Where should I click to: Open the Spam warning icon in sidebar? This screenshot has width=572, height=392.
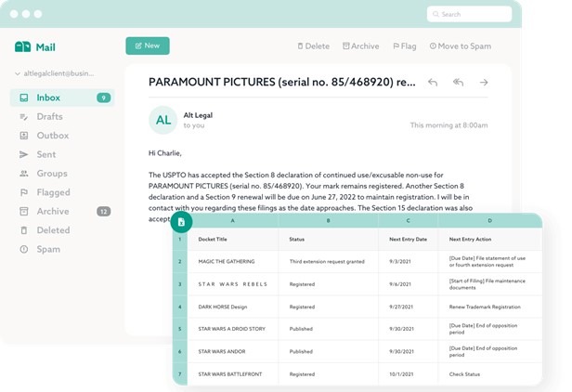coord(24,249)
